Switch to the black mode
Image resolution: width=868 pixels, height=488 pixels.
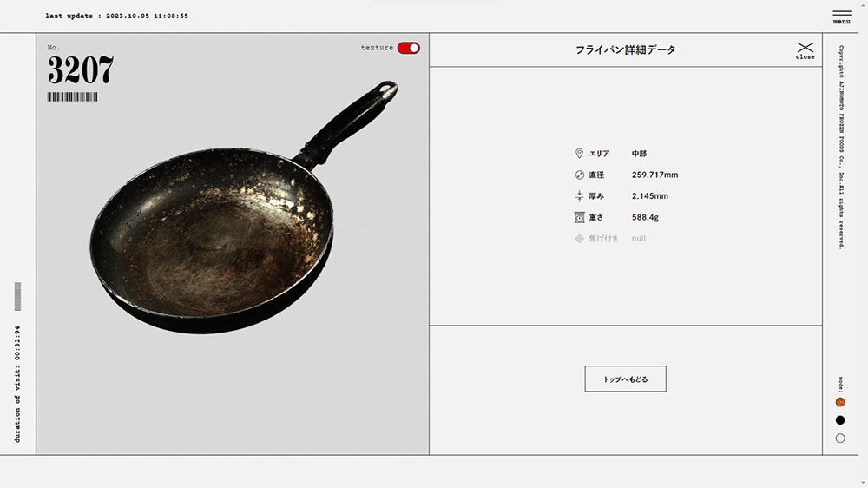click(840, 420)
